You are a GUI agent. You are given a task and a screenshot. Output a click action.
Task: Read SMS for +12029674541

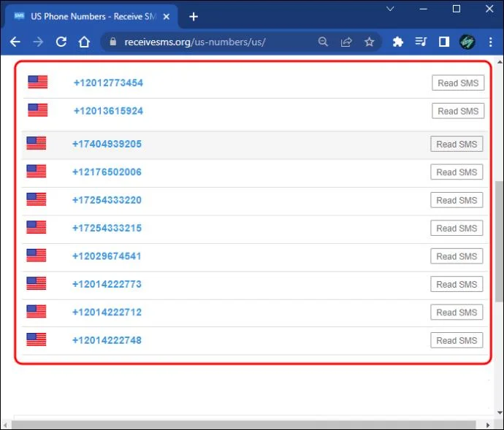tap(457, 256)
